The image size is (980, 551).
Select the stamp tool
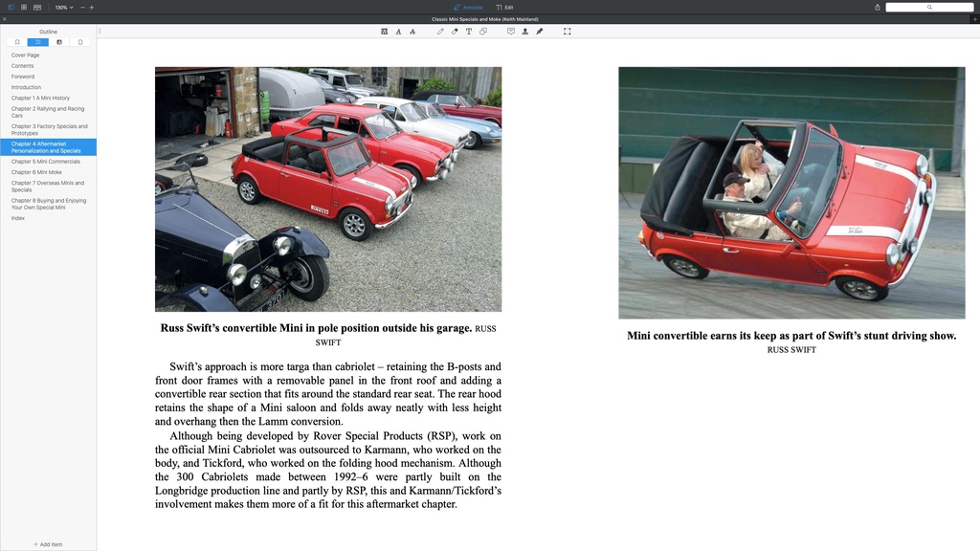coord(525,31)
